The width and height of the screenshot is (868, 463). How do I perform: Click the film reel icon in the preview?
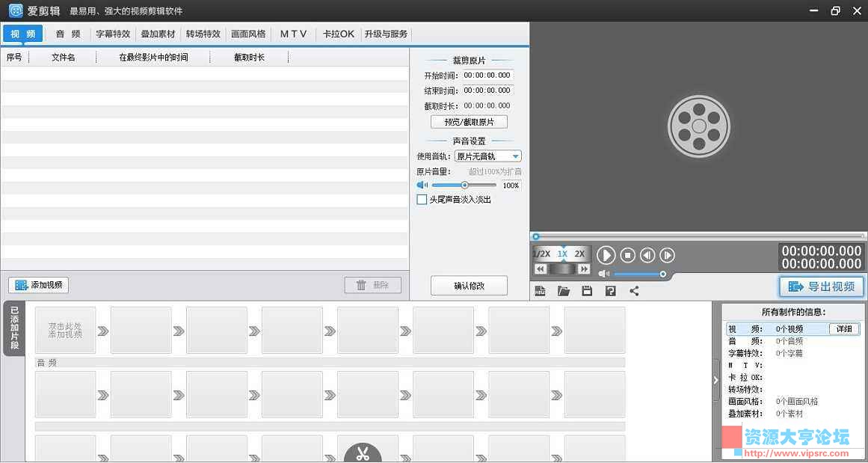pyautogui.click(x=698, y=127)
